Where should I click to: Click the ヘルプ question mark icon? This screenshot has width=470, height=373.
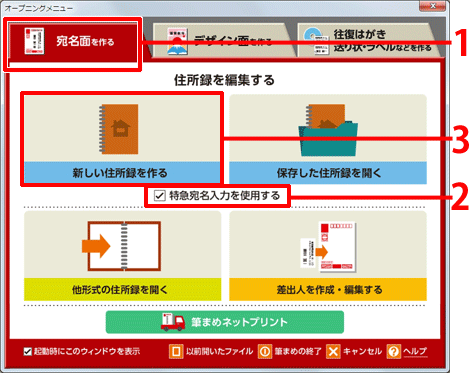click(x=394, y=351)
